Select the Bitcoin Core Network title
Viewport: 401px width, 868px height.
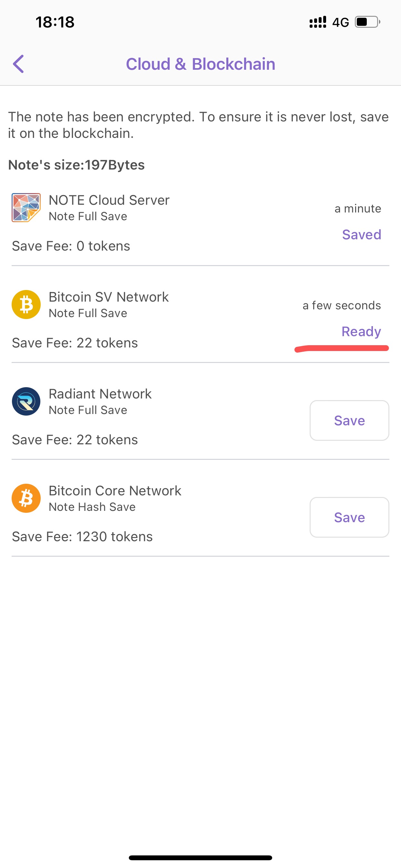(x=115, y=491)
